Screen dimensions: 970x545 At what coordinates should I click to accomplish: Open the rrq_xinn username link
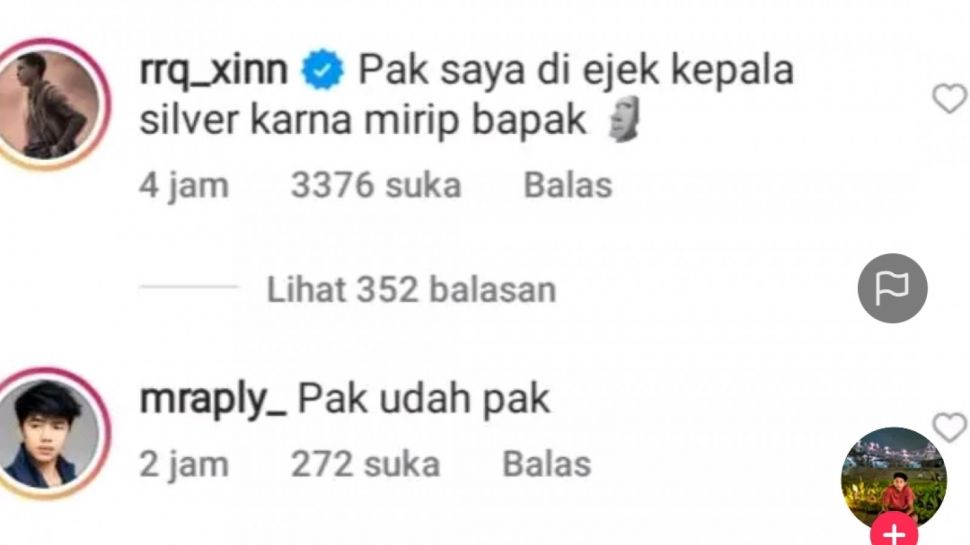214,71
